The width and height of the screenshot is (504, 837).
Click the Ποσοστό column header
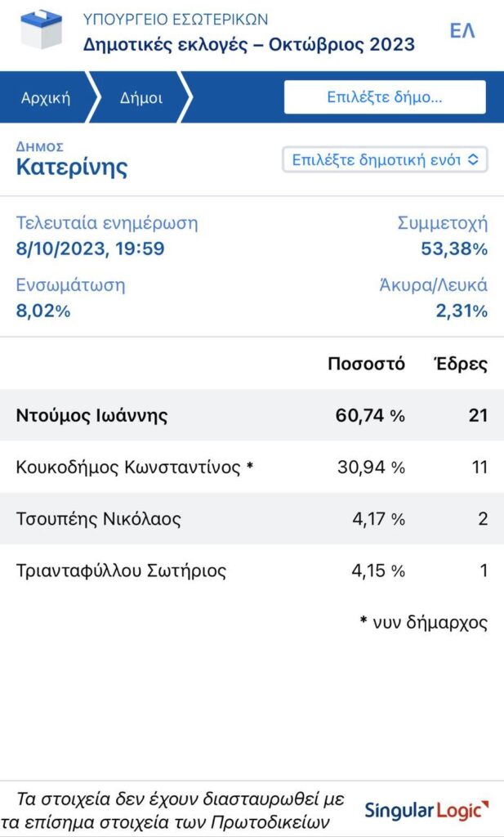(366, 364)
